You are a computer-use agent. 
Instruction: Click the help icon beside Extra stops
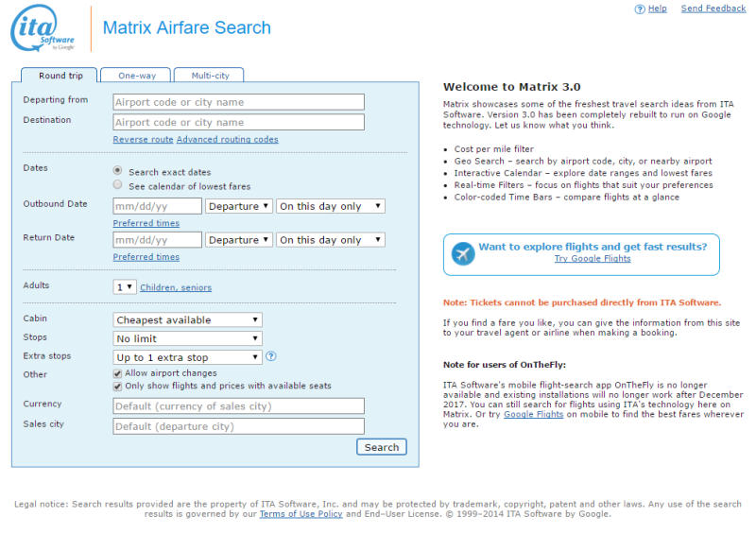tap(271, 356)
